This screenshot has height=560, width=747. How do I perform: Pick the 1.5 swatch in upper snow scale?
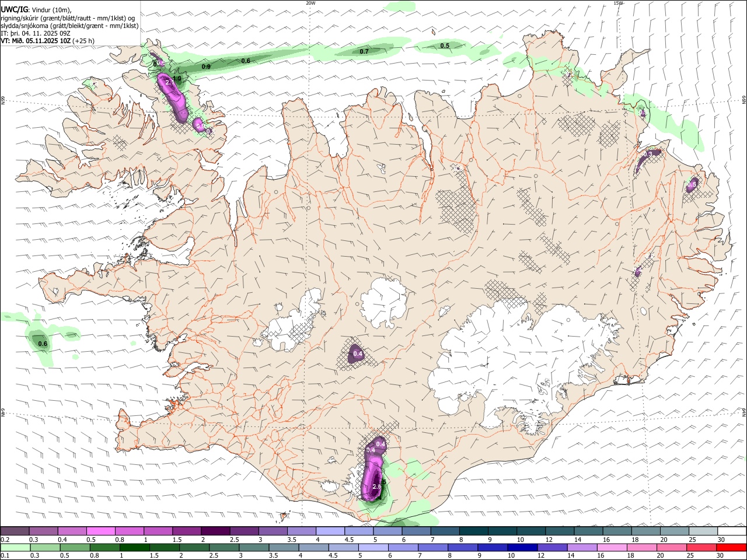187,531
